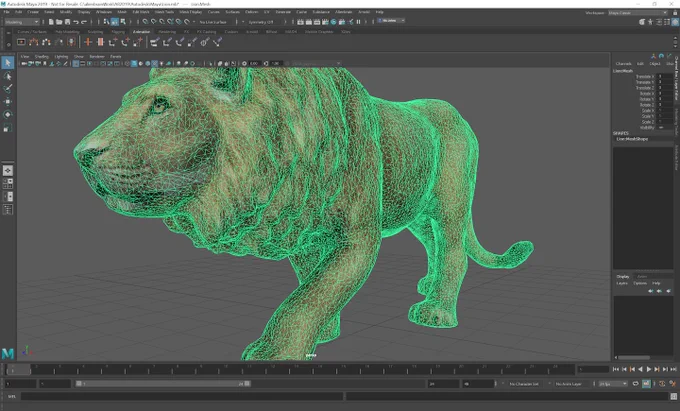Click the Render current frame clapper icon
The image size is (680, 411).
click(309, 22)
